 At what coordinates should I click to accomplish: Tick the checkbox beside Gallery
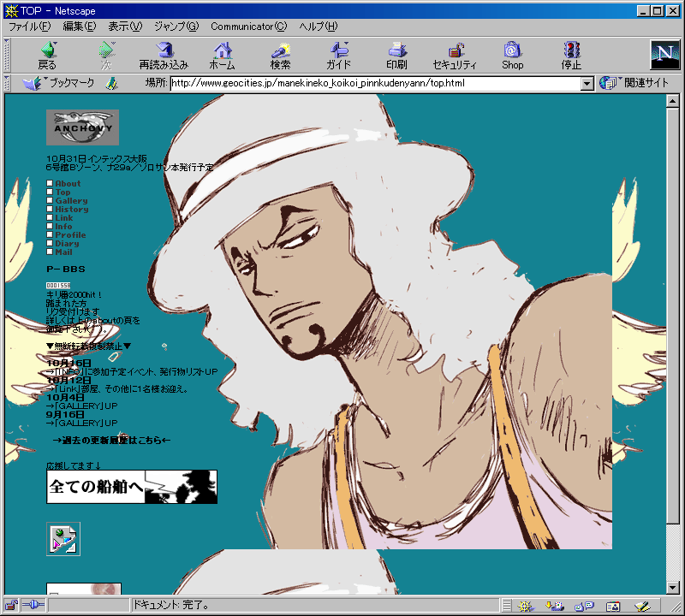click(50, 200)
